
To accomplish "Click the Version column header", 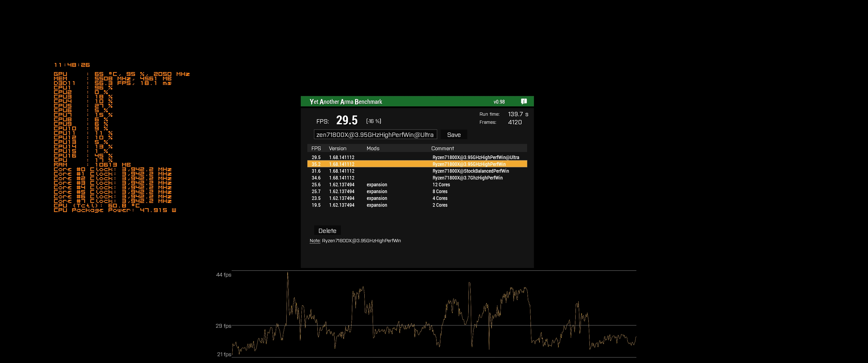I will (x=337, y=148).
